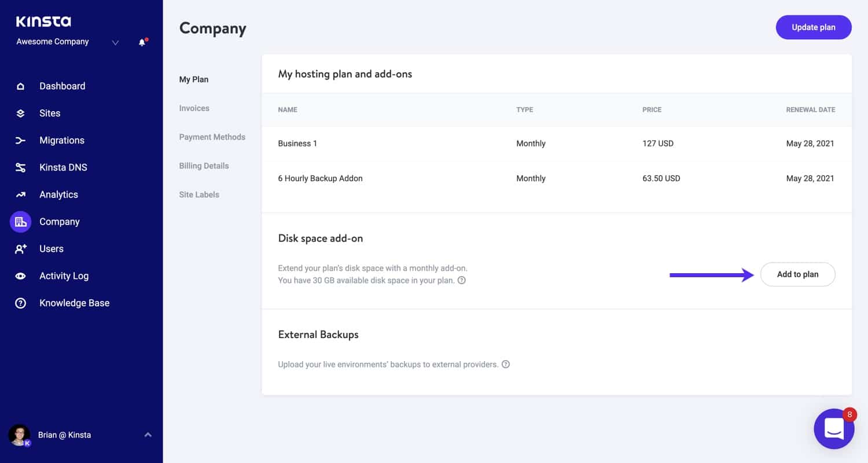Click the Sites layers icon
Screen dimensions: 868x463
[x=20, y=113]
